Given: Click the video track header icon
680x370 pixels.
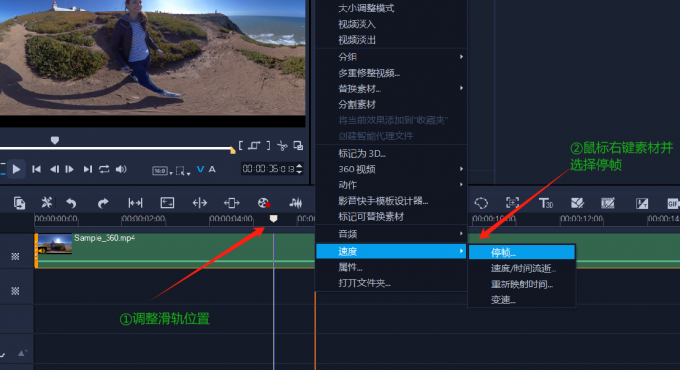Looking at the screenshot, I should pos(15,256).
